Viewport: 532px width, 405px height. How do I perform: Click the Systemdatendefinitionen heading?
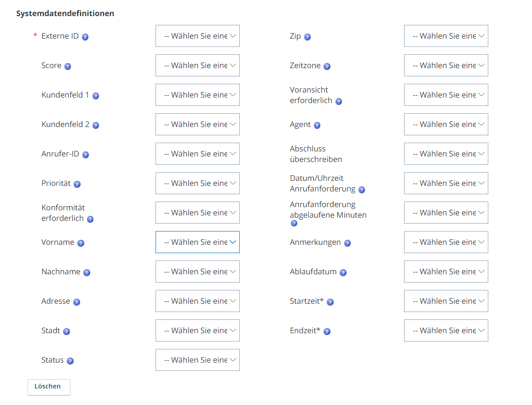(65, 13)
